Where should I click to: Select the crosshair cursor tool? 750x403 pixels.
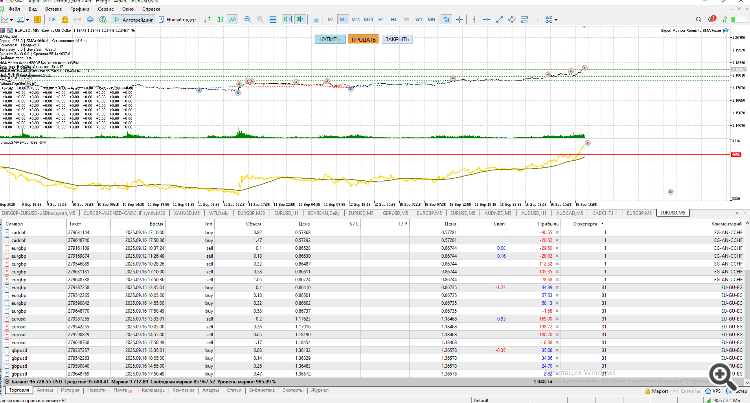point(459,20)
